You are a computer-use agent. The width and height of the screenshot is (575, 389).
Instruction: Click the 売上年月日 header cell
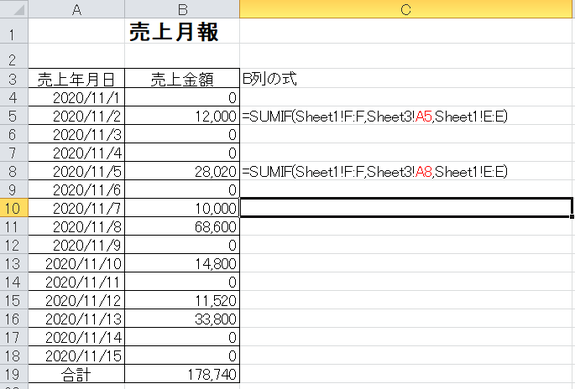click(77, 78)
